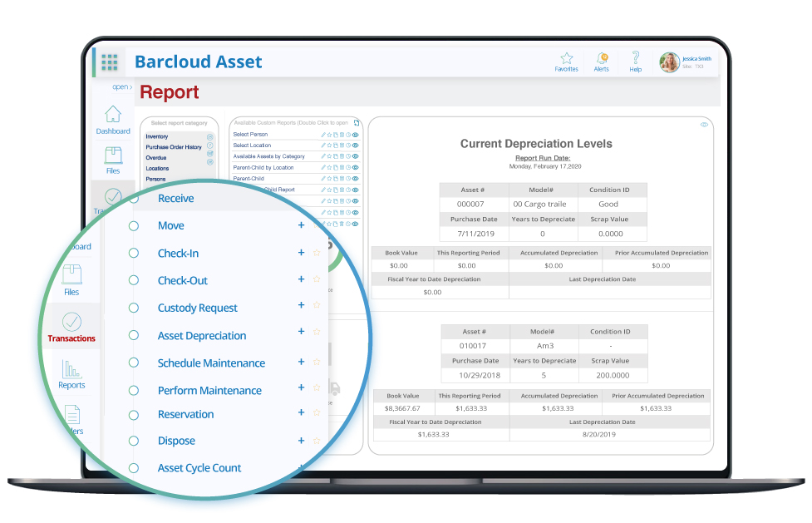
Task: Toggle eye for Parent-Child by Location
Action: click(x=355, y=167)
